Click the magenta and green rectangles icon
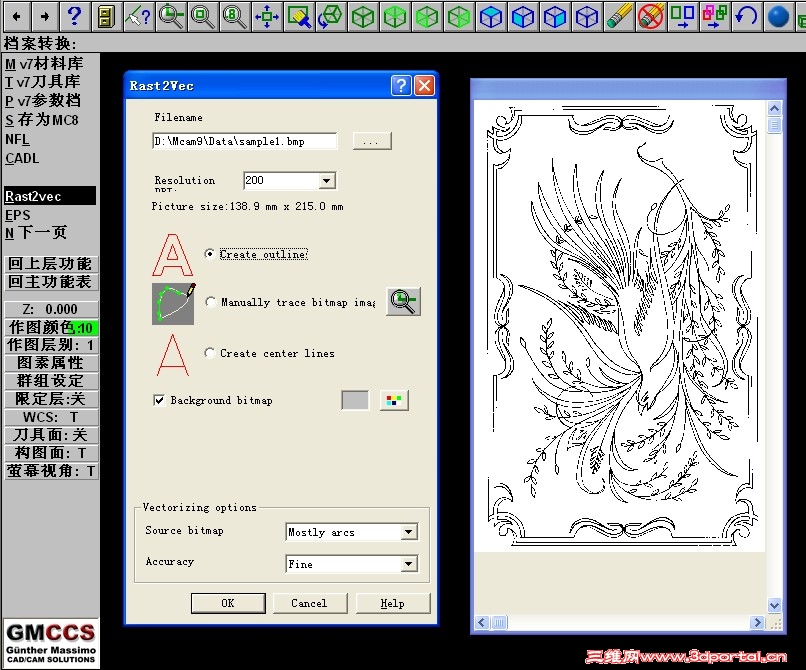Image resolution: width=806 pixels, height=670 pixels. tap(715, 16)
